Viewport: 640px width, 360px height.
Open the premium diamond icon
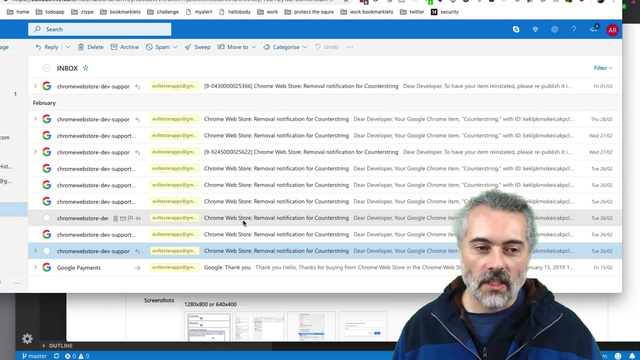click(x=535, y=29)
